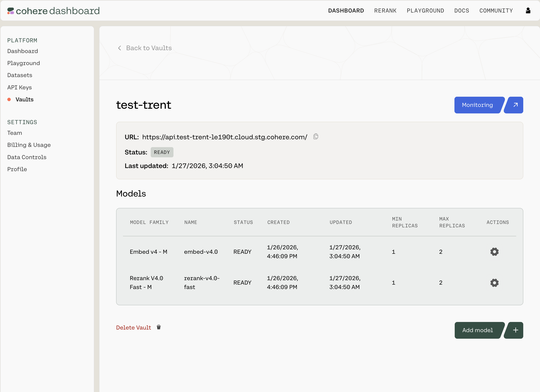Select API Keys in the sidebar
540x392 pixels.
coord(19,87)
